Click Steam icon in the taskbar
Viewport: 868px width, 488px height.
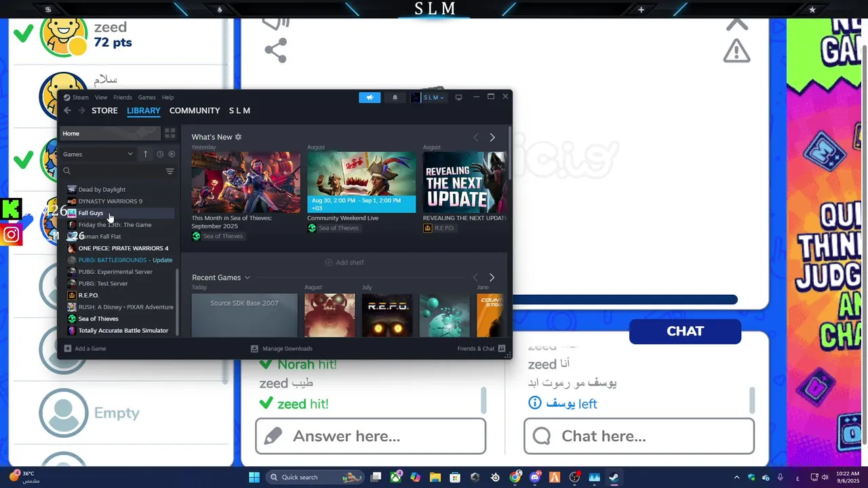[x=614, y=477]
